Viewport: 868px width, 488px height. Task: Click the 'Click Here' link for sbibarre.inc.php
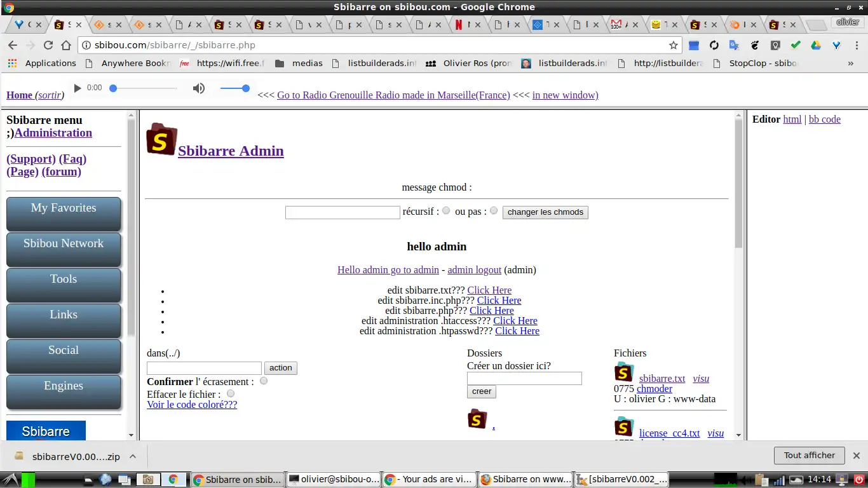[499, 301]
